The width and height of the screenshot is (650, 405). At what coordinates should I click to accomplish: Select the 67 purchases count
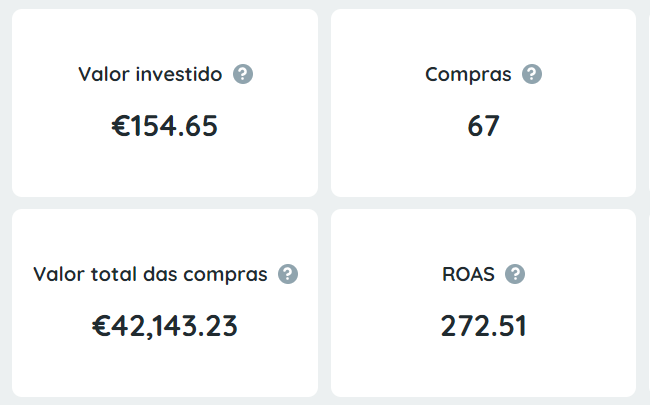tap(483, 126)
